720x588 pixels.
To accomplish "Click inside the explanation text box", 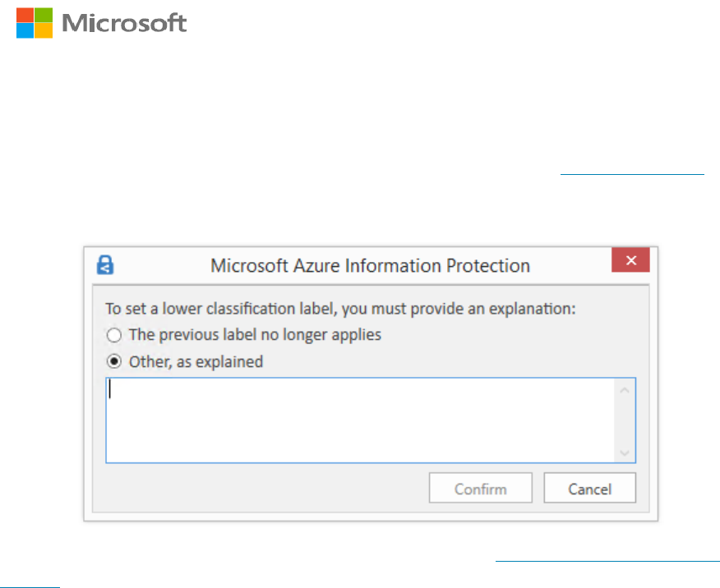I will [362, 420].
